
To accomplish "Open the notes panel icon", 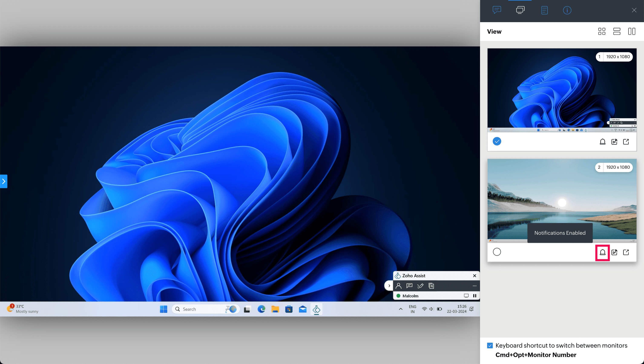I will (x=544, y=10).
